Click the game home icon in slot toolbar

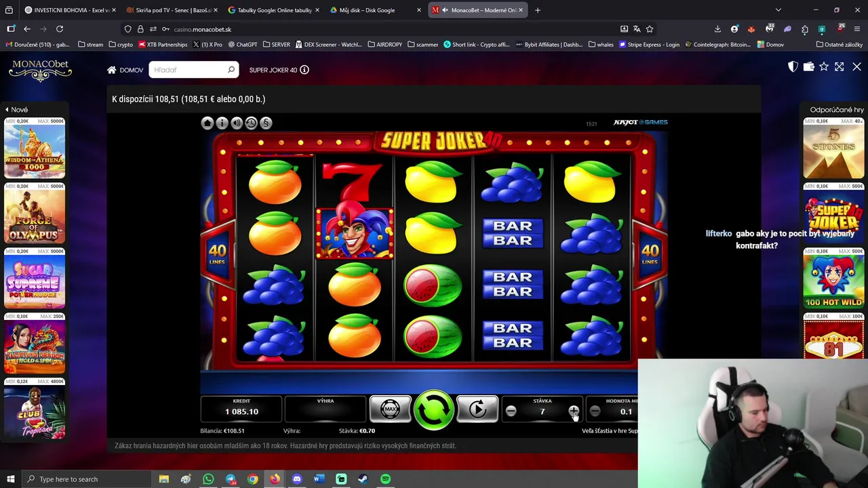point(208,123)
